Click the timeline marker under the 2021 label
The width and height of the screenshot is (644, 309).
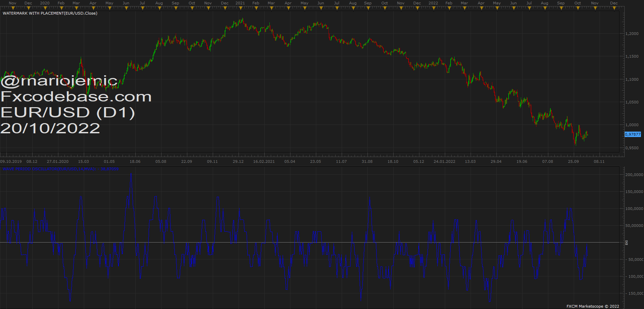(x=241, y=8)
